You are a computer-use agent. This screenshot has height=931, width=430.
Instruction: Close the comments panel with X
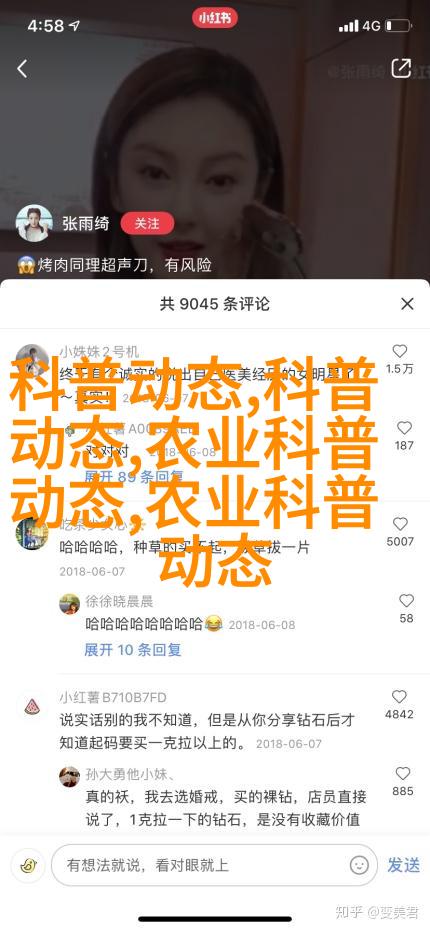tap(407, 304)
